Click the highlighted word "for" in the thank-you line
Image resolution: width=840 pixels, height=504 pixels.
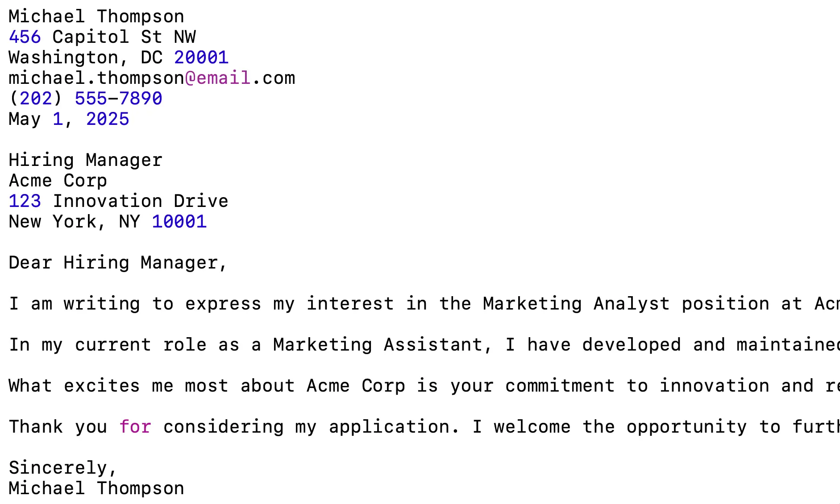tap(135, 427)
